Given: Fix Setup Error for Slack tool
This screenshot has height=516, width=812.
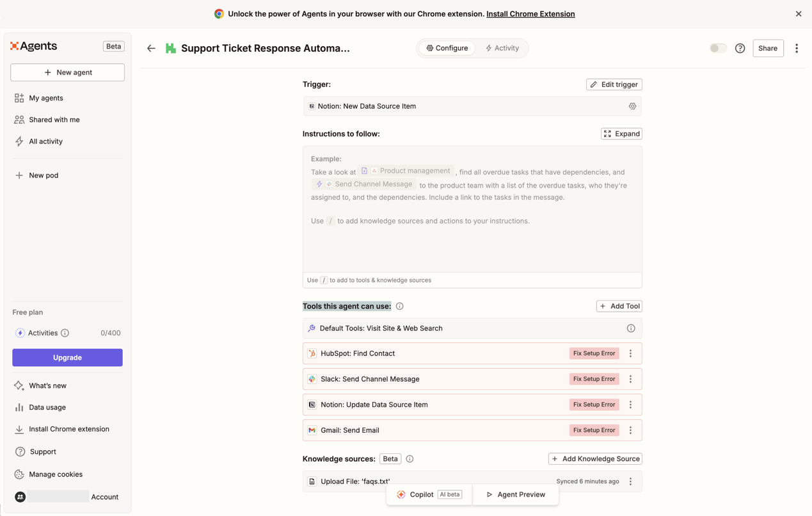Looking at the screenshot, I should pos(593,379).
